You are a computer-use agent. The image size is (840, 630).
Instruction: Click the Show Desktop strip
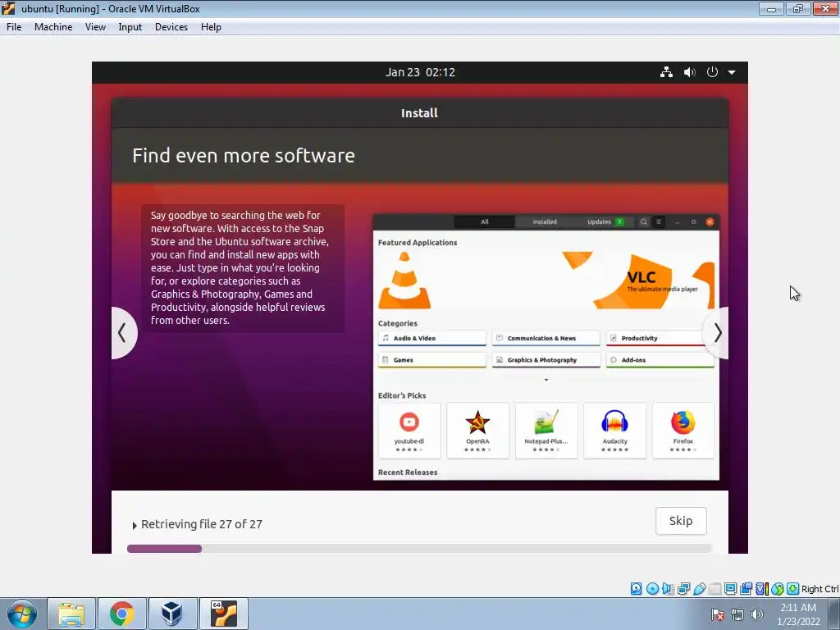[x=836, y=614]
